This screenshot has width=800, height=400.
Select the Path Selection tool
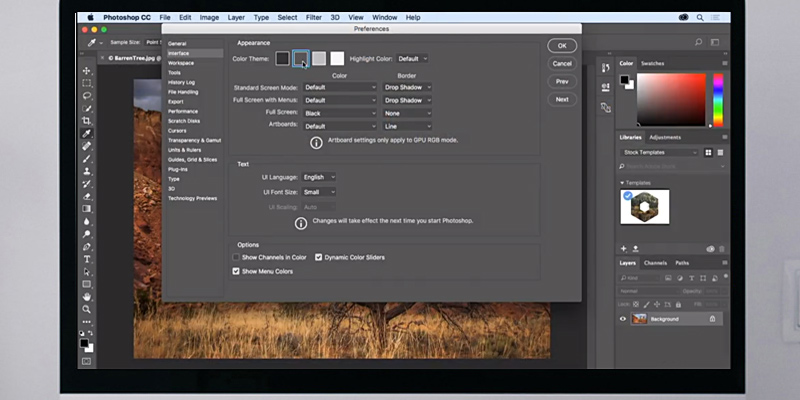(87, 272)
